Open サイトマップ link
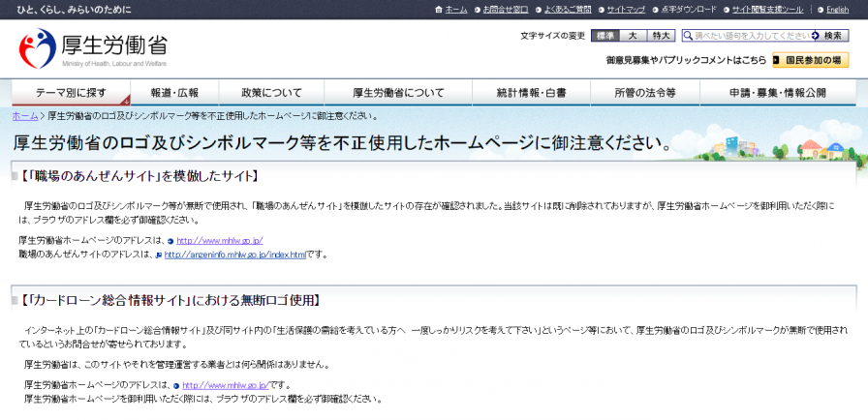 pos(626,10)
